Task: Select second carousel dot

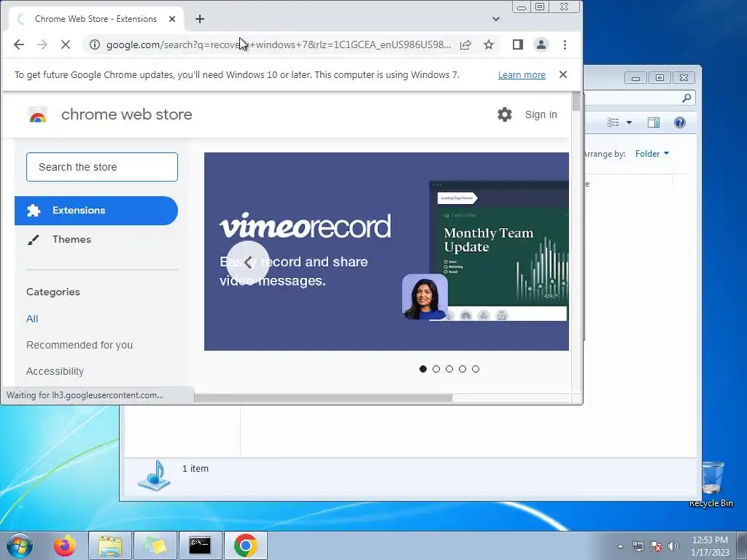Action: [436, 369]
